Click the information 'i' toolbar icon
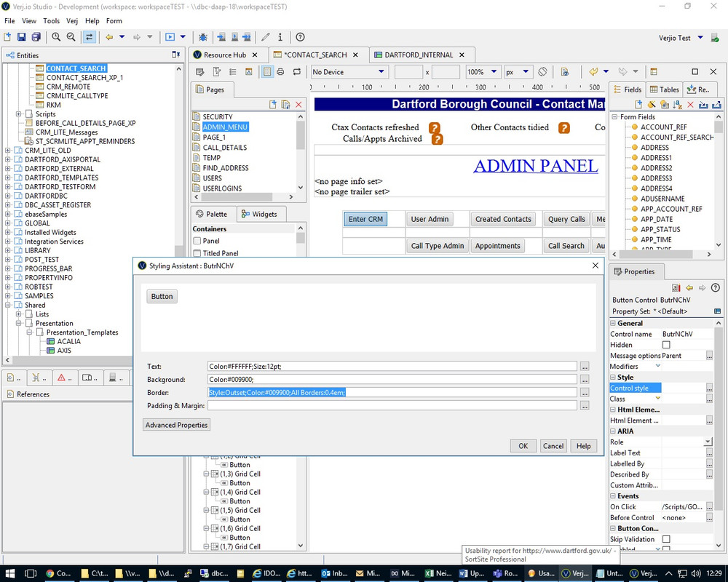 [280, 37]
